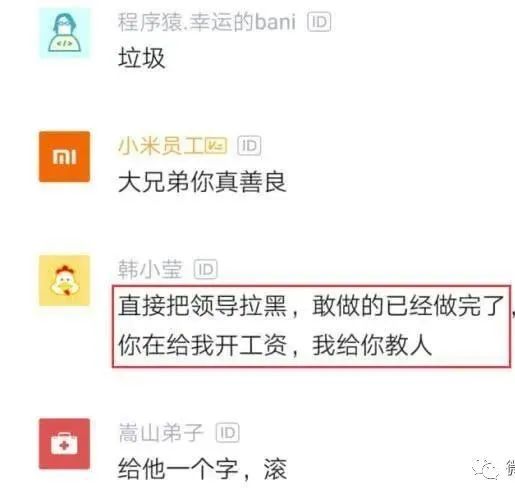Tap the orange Xiaomi MI logo avatar
Image resolution: width=515 pixels, height=498 pixels.
point(64,157)
